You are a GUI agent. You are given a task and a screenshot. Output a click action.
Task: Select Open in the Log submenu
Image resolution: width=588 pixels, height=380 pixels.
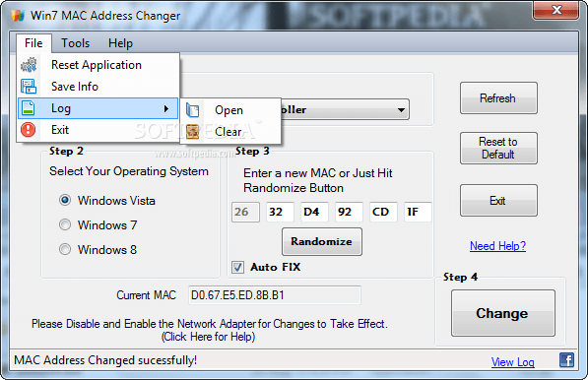click(x=230, y=110)
